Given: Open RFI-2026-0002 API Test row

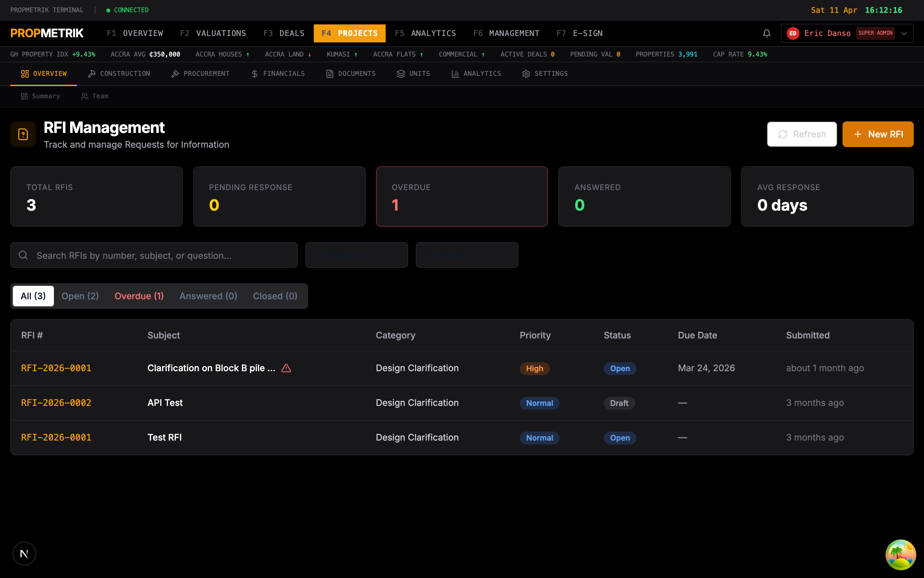Looking at the screenshot, I should point(462,403).
